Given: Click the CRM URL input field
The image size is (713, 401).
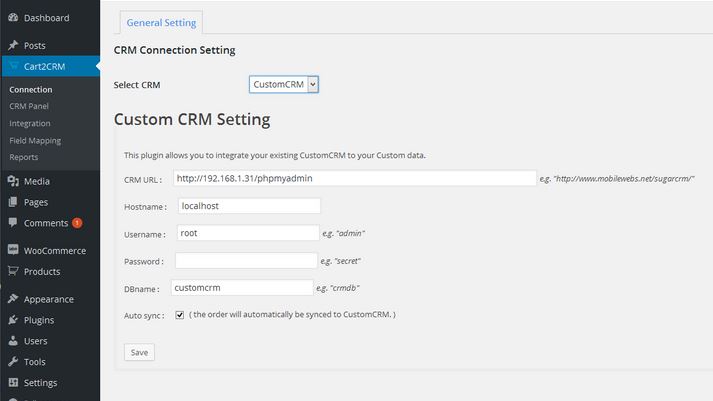Looking at the screenshot, I should (x=355, y=178).
